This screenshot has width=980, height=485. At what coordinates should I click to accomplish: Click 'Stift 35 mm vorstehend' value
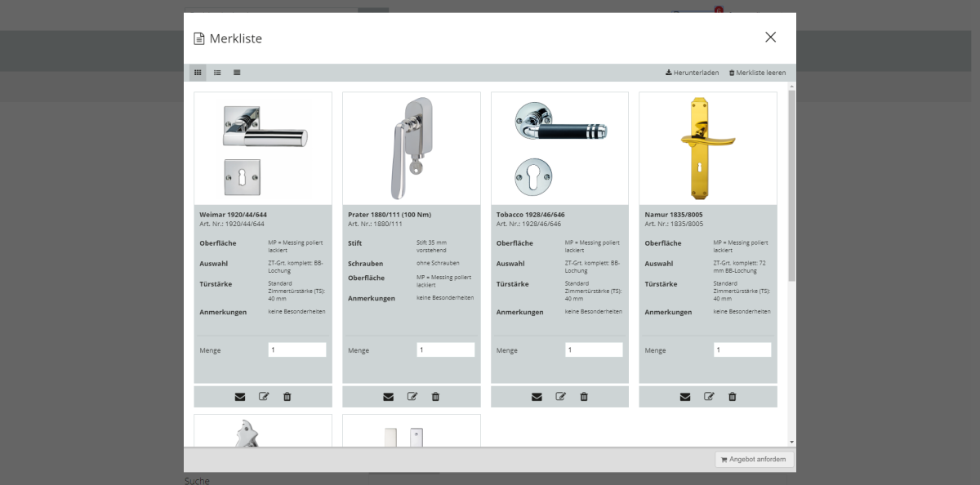pos(432,247)
